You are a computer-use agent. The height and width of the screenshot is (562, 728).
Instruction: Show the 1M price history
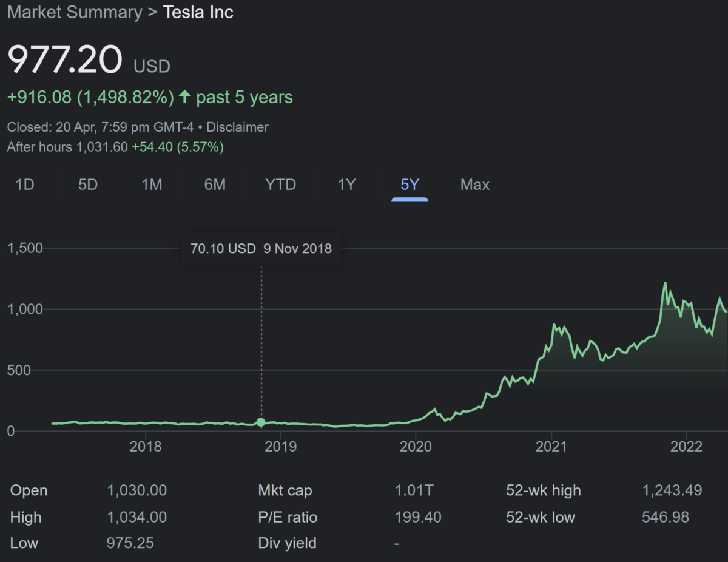(152, 185)
